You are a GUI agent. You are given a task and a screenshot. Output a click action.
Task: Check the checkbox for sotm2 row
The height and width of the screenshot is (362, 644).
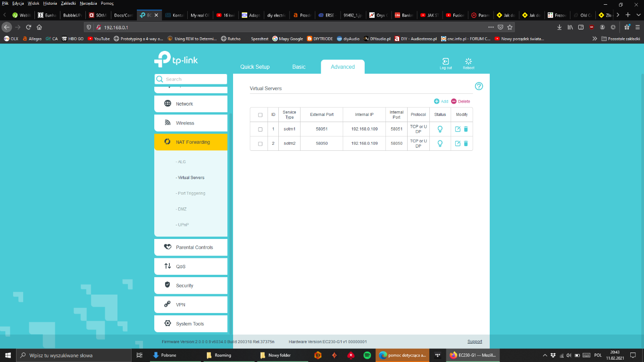pyautogui.click(x=260, y=144)
